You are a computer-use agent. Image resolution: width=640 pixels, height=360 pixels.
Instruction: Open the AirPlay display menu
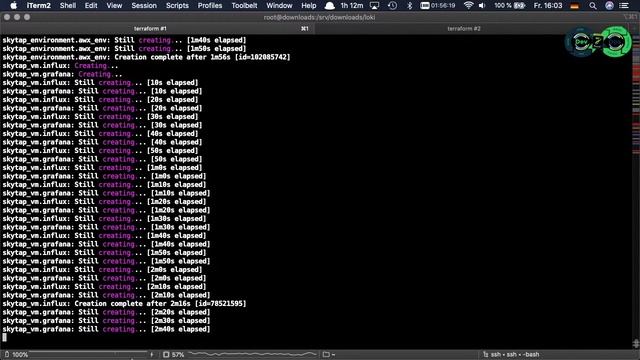pos(374,6)
